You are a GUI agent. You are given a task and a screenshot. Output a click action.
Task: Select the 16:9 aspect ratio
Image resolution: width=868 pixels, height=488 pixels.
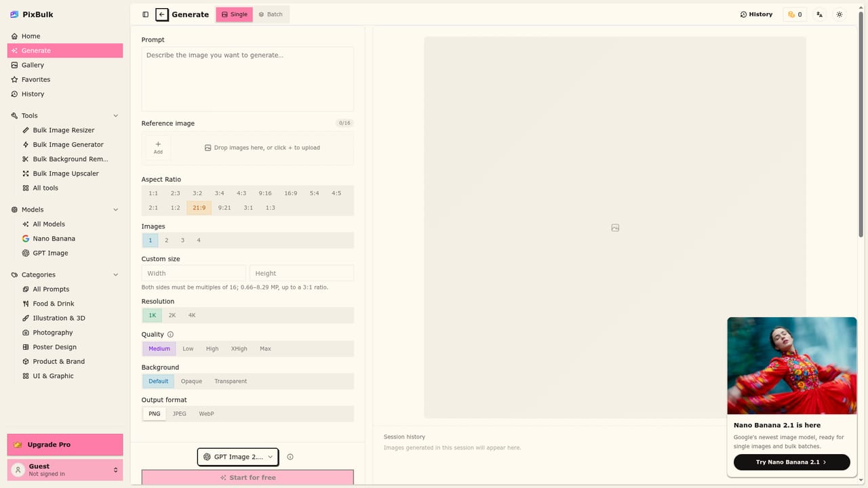[290, 193]
